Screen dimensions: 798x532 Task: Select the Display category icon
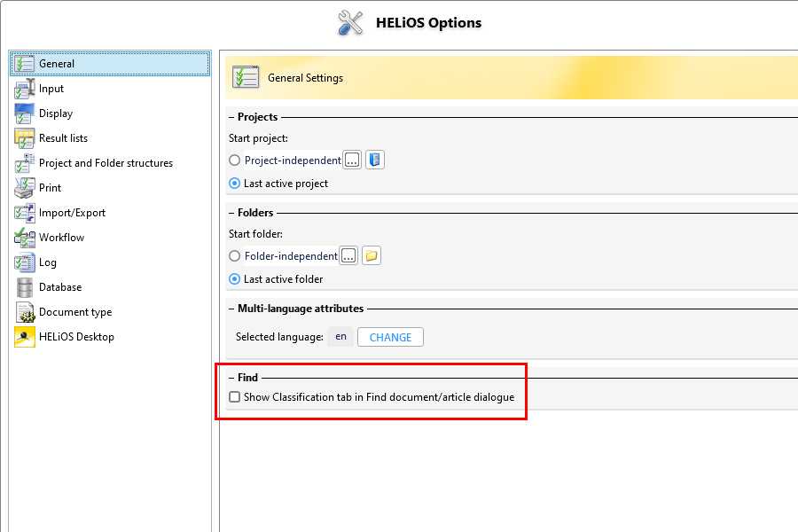(25, 113)
